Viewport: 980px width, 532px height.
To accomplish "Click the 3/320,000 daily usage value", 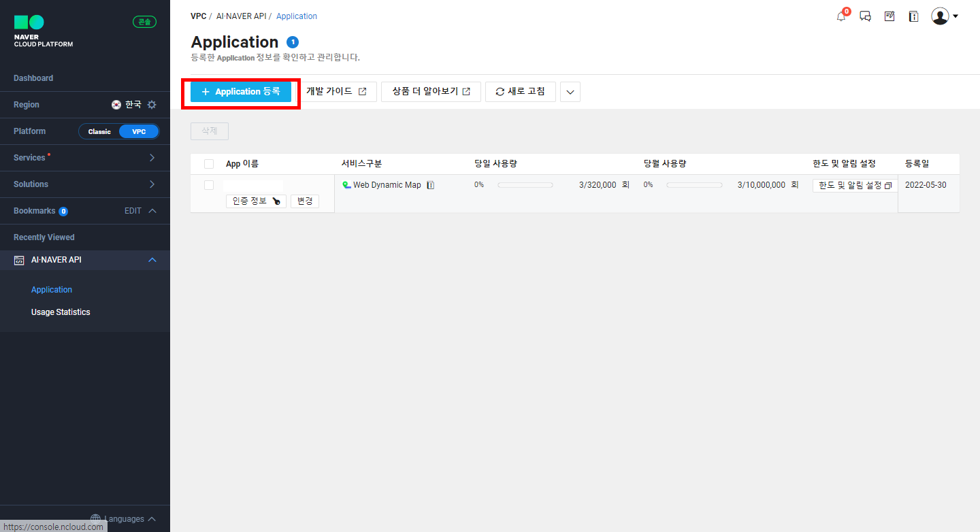I will click(x=598, y=185).
